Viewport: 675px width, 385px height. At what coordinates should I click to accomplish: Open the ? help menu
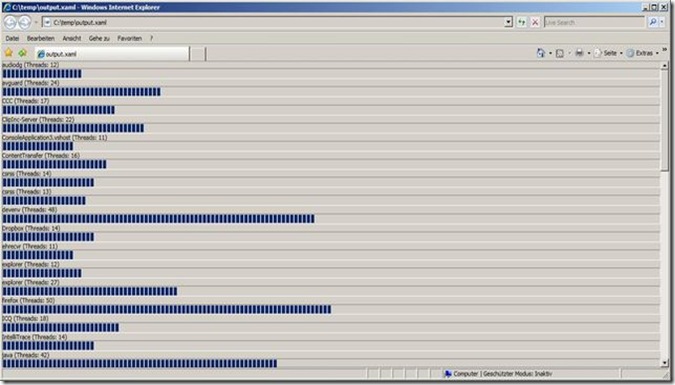tap(152, 38)
